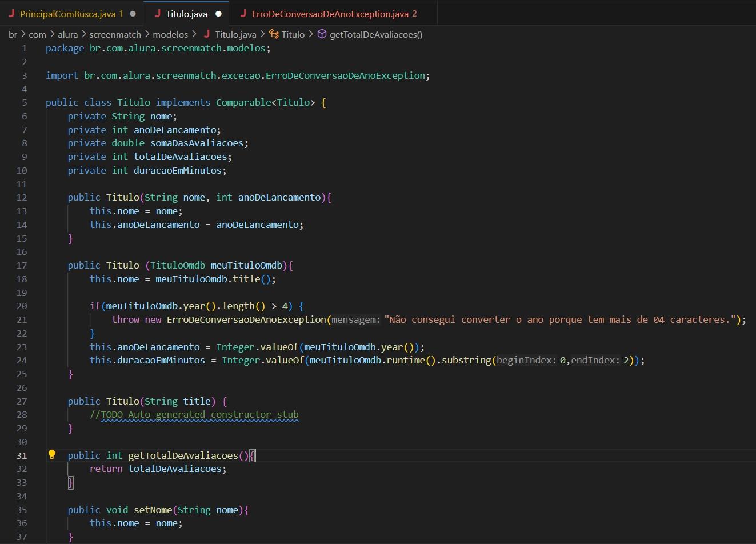Expand the alura breadcrumb segment
The width and height of the screenshot is (756, 544).
pos(67,34)
